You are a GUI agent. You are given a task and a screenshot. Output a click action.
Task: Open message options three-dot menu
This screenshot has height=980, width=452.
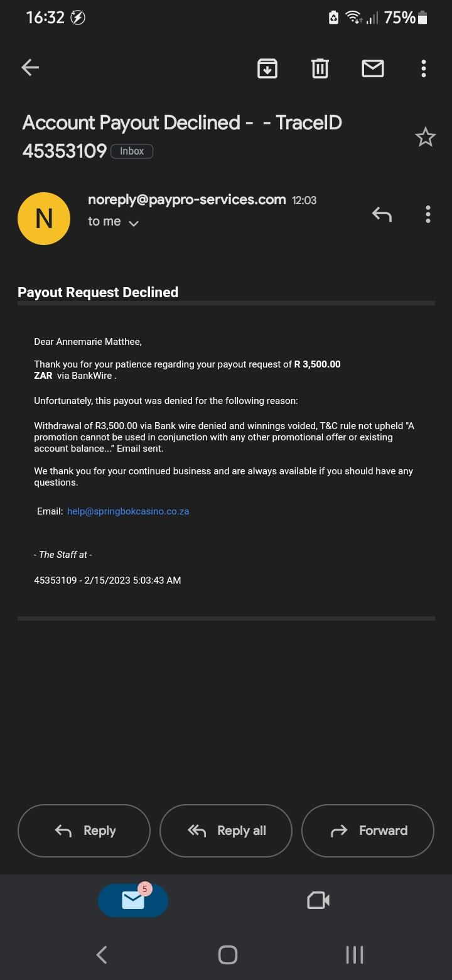click(428, 215)
